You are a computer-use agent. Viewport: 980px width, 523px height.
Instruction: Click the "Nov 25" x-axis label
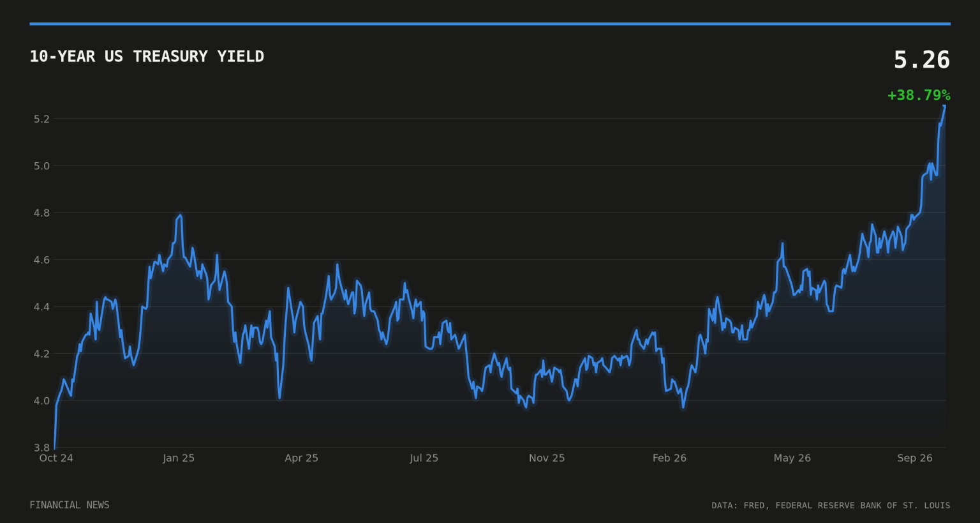[x=547, y=458]
